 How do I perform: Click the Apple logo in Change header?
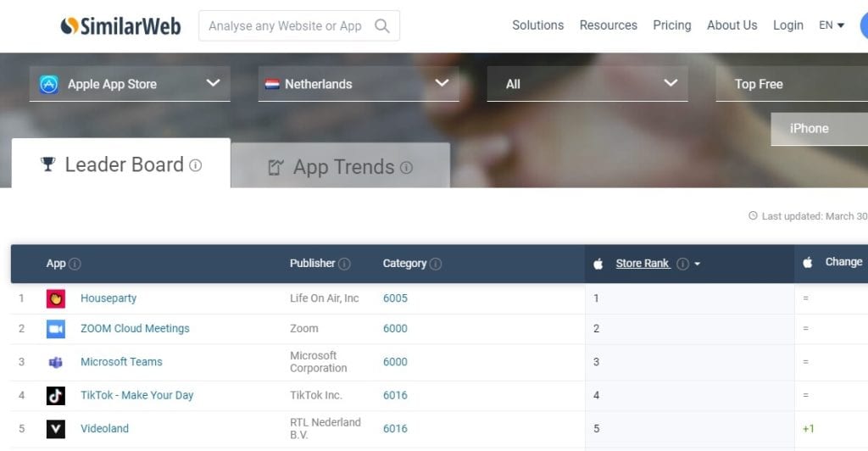tap(808, 262)
